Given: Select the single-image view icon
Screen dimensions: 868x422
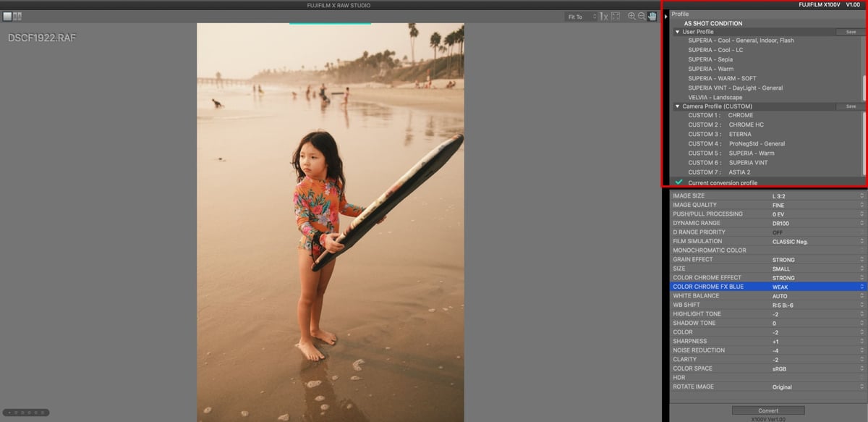Looking at the screenshot, I should click(x=7, y=16).
